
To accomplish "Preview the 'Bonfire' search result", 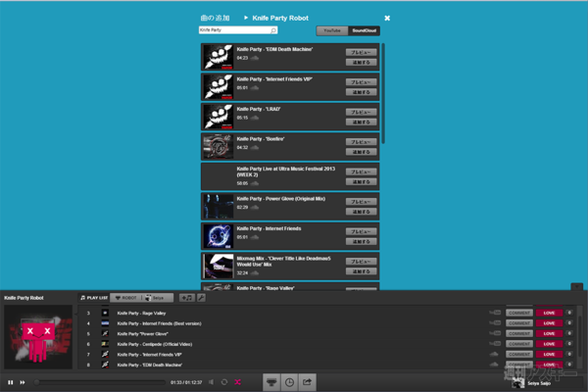I will (361, 142).
